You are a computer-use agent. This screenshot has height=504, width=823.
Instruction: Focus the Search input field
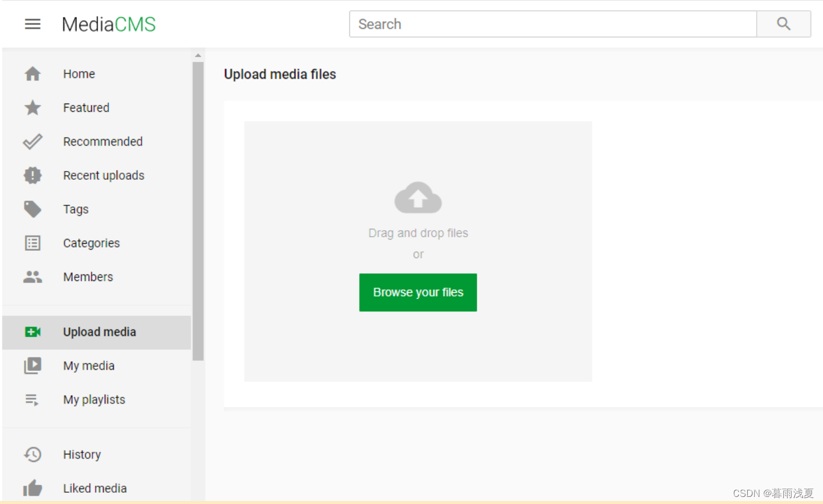click(553, 24)
